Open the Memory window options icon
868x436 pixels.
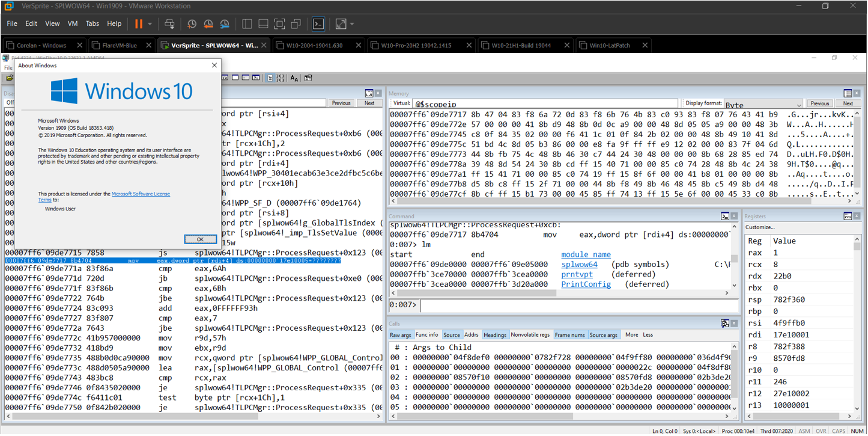coord(848,93)
